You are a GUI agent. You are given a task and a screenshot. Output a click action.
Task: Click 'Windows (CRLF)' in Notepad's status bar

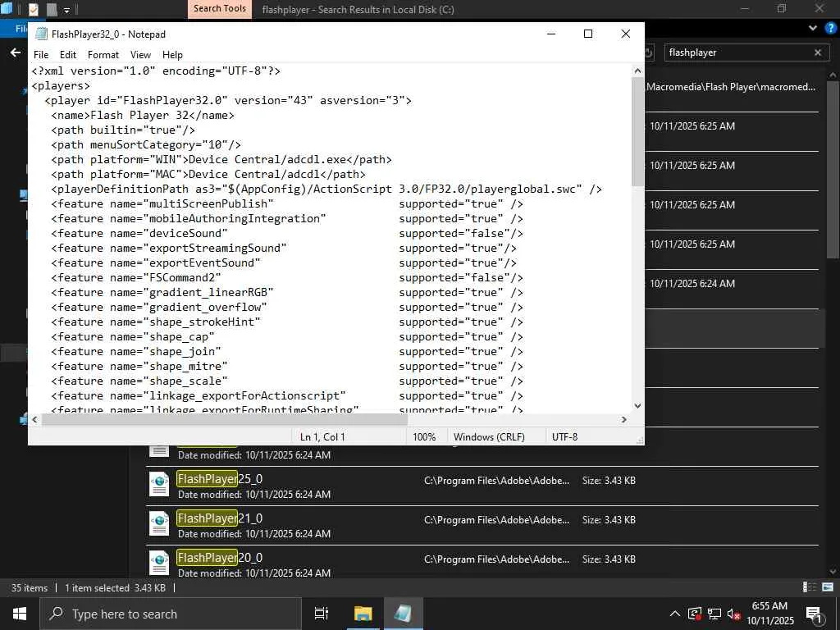489,436
